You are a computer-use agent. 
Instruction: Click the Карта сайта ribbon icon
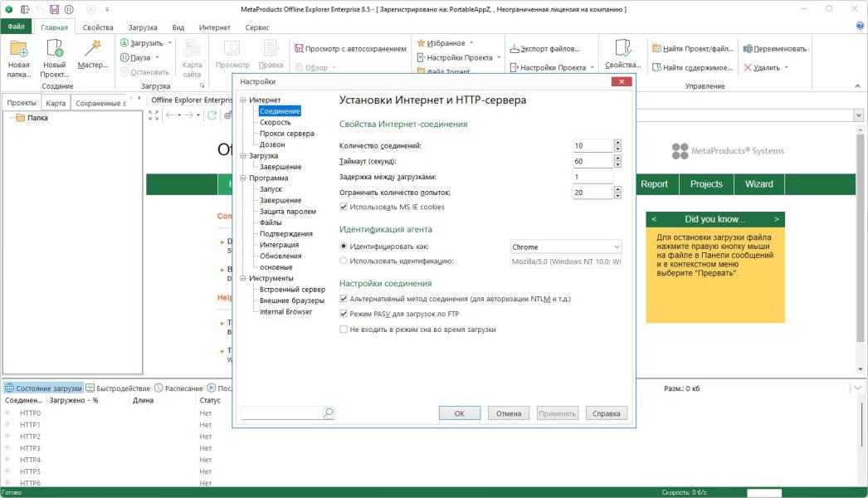tap(192, 49)
